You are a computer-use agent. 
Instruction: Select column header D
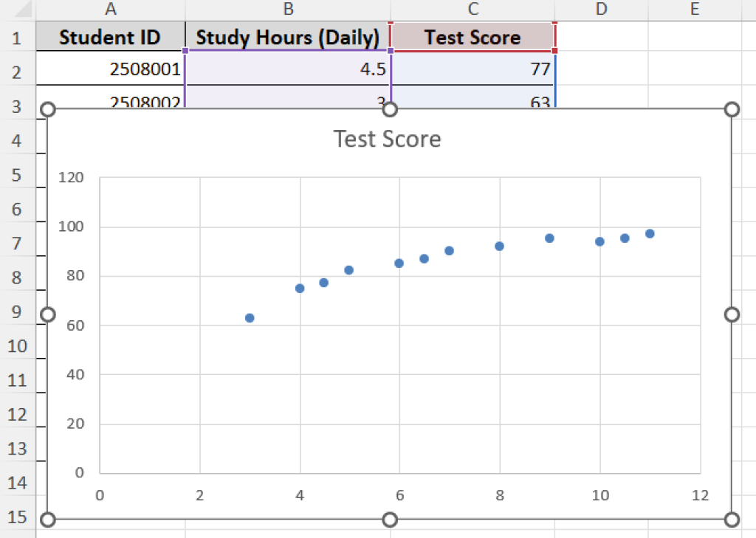pos(600,10)
